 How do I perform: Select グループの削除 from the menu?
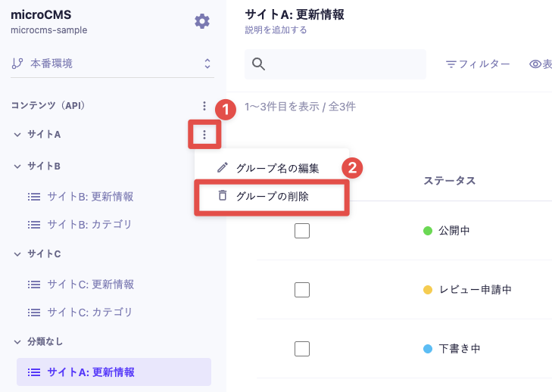272,196
